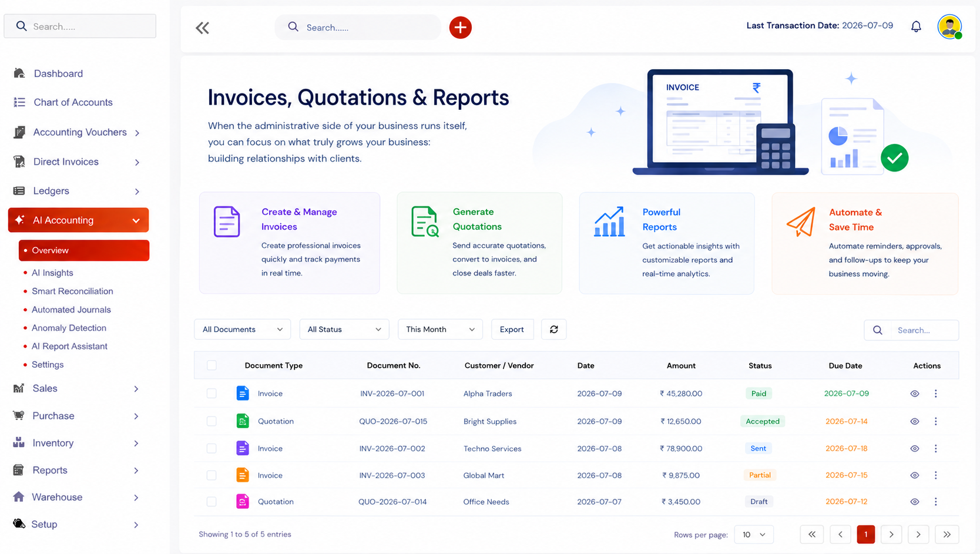Image resolution: width=980 pixels, height=554 pixels.
Task: Check the QUO-2026-07-015 row checkbox
Action: [212, 421]
